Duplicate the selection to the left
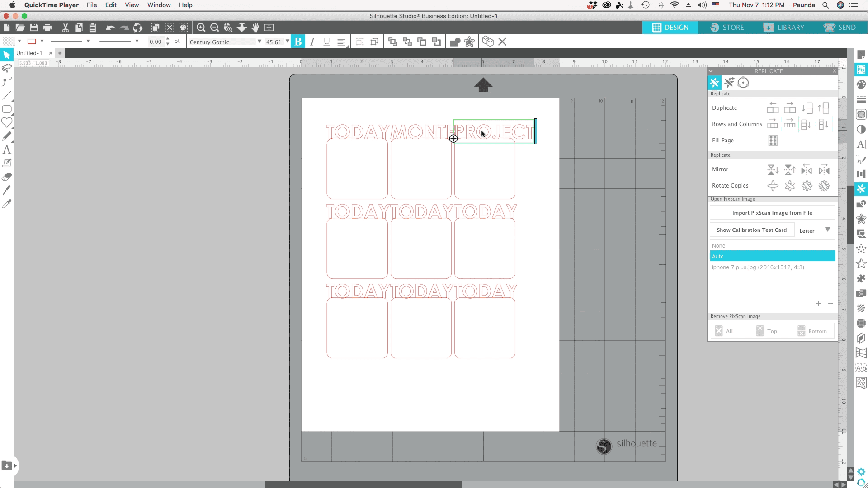Screen dimensions: 868x488 pyautogui.click(x=773, y=108)
